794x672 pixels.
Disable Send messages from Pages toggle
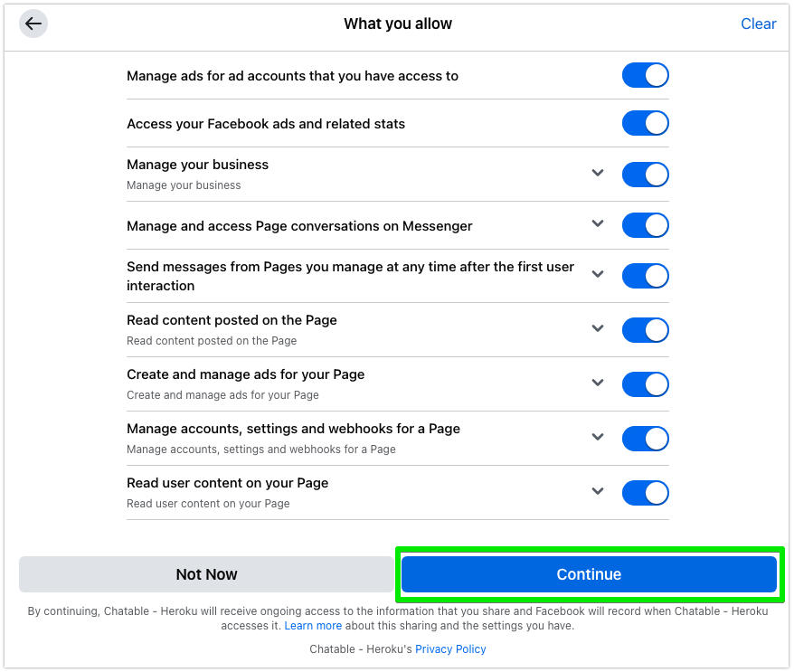click(x=645, y=276)
